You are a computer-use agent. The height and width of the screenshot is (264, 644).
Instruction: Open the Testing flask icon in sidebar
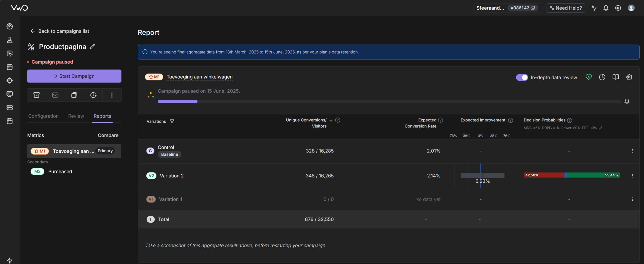click(x=10, y=40)
